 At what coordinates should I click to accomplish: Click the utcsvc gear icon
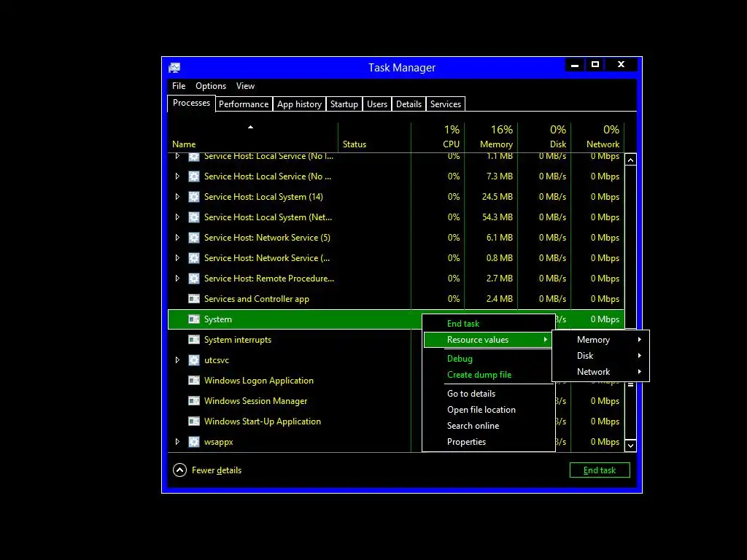click(194, 360)
